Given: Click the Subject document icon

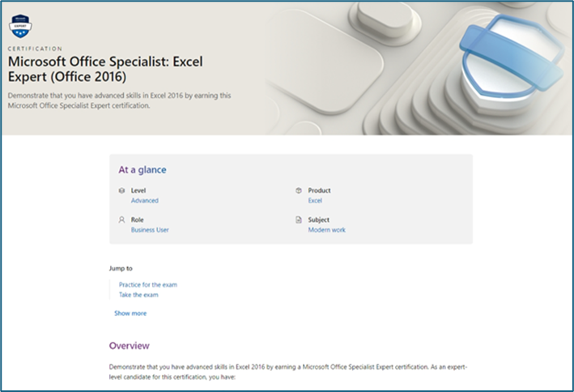Looking at the screenshot, I should point(299,219).
